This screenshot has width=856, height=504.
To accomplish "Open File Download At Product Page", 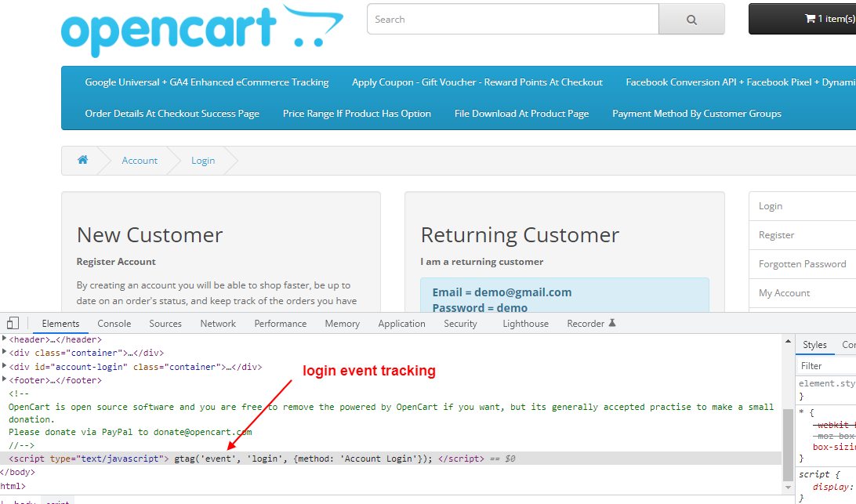I will pyautogui.click(x=521, y=114).
